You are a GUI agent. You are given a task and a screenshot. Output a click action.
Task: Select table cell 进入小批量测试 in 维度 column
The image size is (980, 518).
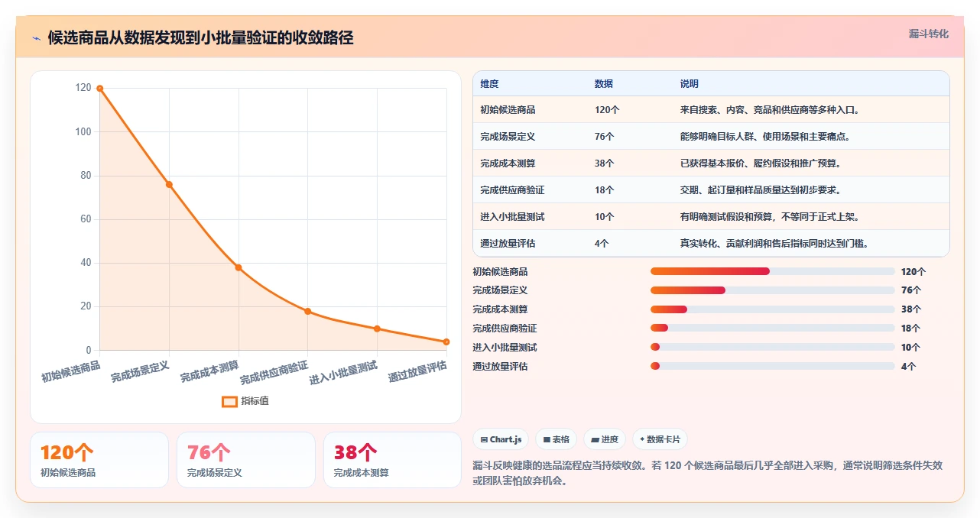tap(512, 217)
